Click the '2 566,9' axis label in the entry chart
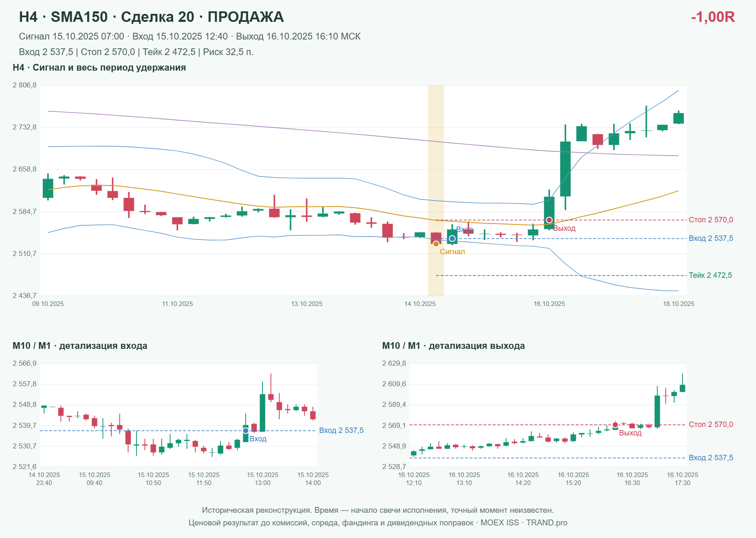The image size is (756, 538). click(24, 364)
